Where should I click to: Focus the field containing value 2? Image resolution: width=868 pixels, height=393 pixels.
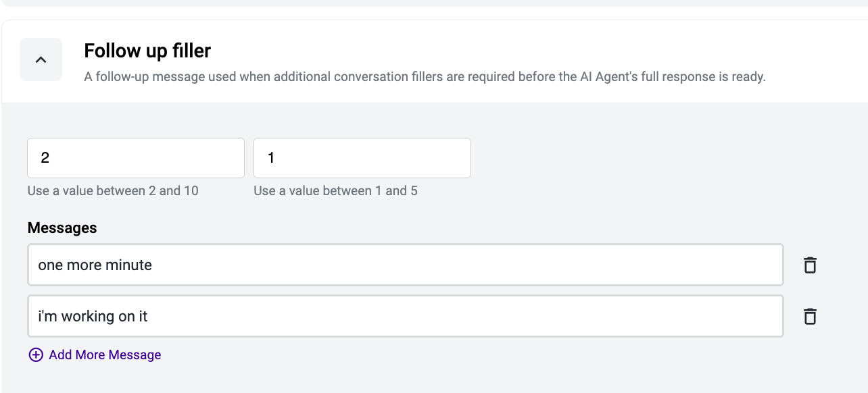[136, 158]
